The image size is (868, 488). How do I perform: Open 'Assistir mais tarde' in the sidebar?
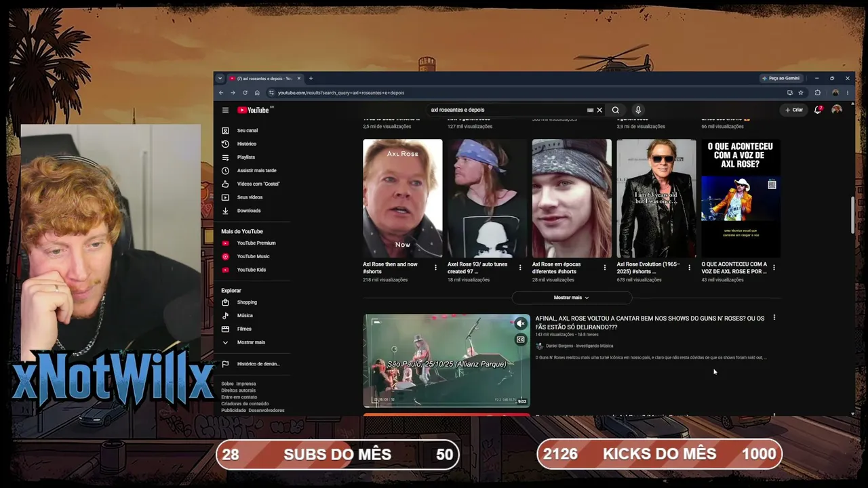256,170
